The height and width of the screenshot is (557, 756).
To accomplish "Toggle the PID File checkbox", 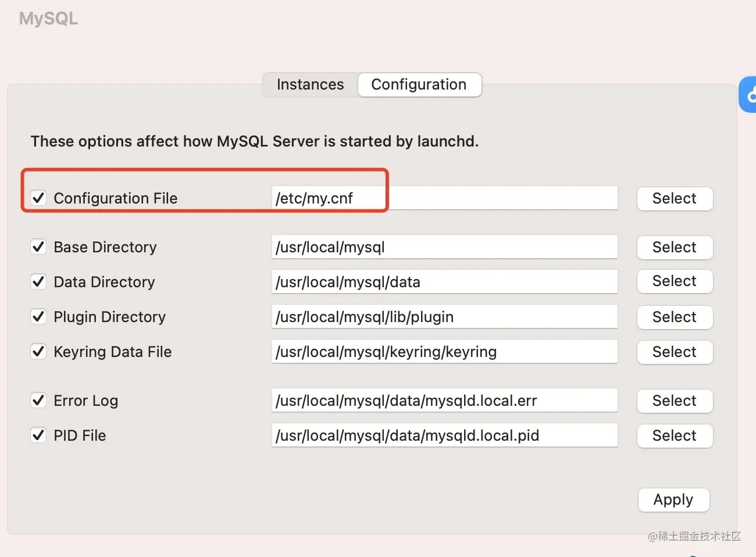I will [38, 435].
